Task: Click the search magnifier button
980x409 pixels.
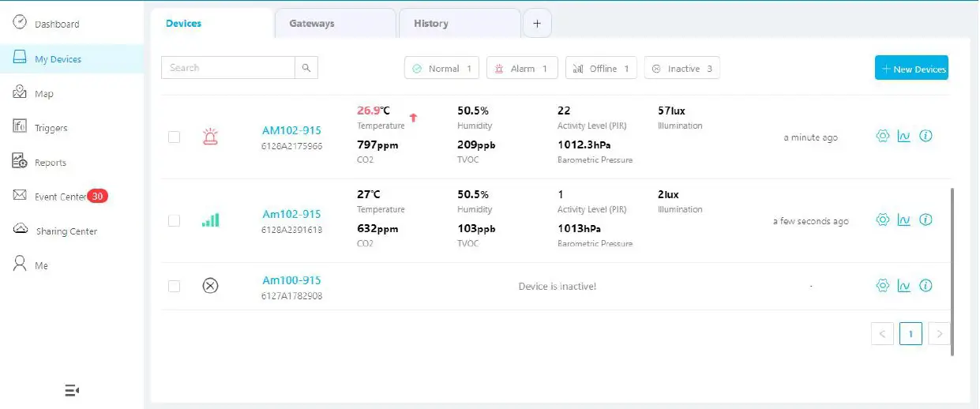Action: pos(307,68)
